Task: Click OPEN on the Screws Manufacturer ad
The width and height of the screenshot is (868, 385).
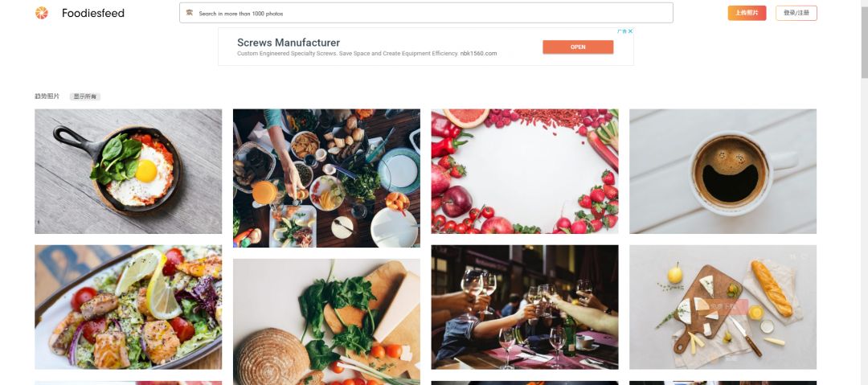Action: 578,47
